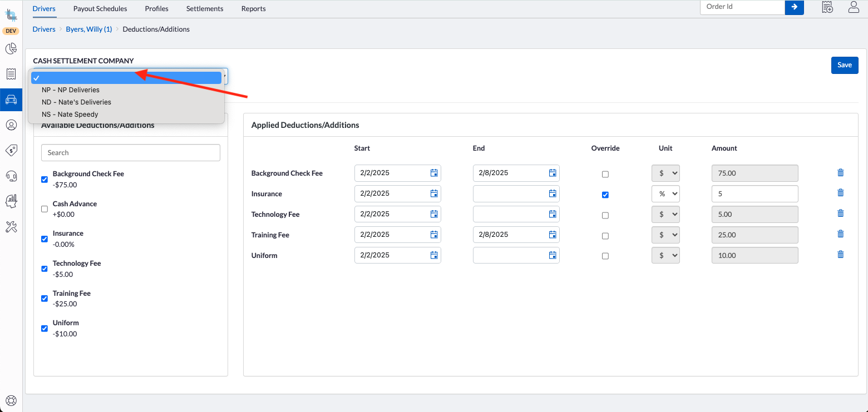Open Insurance end date calendar picker
Image resolution: width=868 pixels, height=412 pixels.
553,193
